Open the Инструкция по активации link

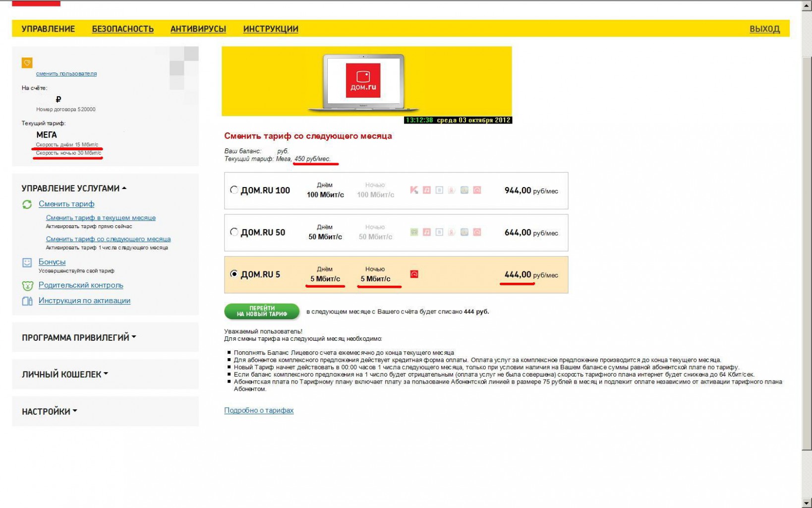click(x=84, y=301)
